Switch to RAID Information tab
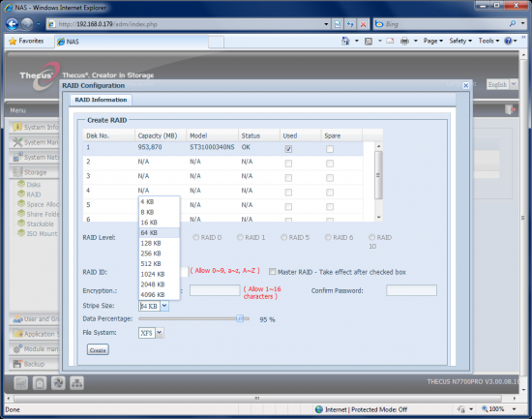The image size is (532, 419). pyautogui.click(x=101, y=100)
